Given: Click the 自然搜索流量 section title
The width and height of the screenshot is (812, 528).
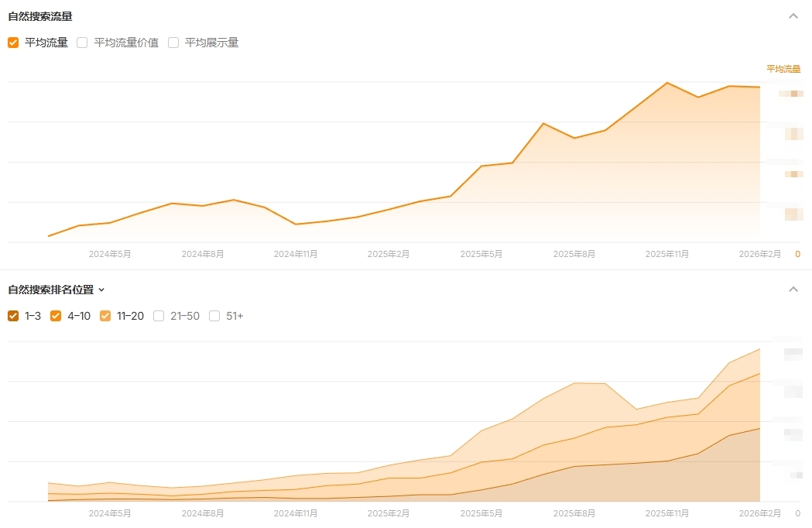Looking at the screenshot, I should click(40, 16).
